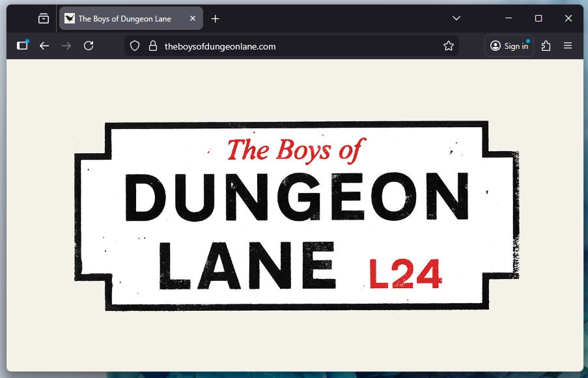The height and width of the screenshot is (378, 588).
Task: Click the Dungeon Lane street sign image
Action: 296,215
